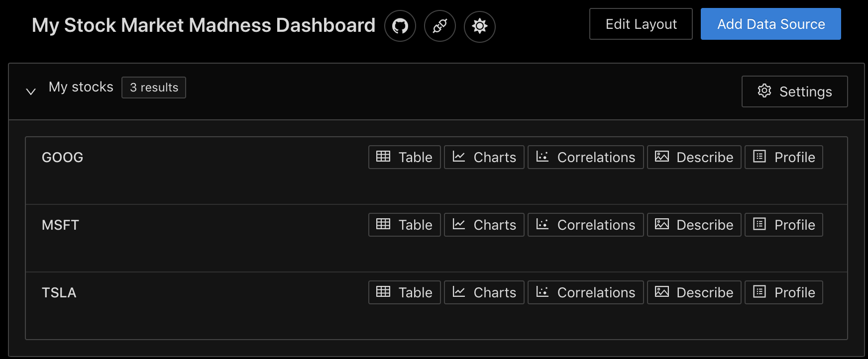Screen dimensions: 868x359
Task: Show Charts for GOOG
Action: point(484,157)
